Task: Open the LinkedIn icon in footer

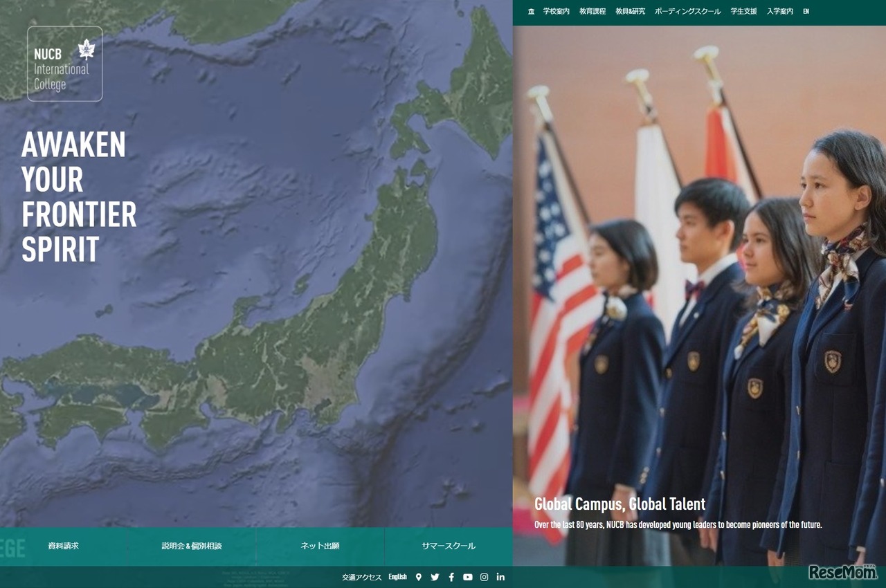Action: pyautogui.click(x=500, y=577)
